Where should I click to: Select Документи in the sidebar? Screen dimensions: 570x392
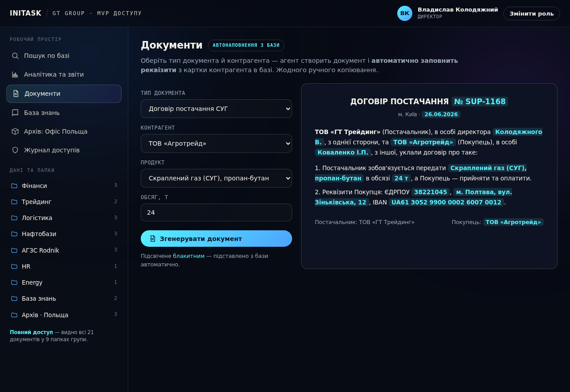click(64, 94)
